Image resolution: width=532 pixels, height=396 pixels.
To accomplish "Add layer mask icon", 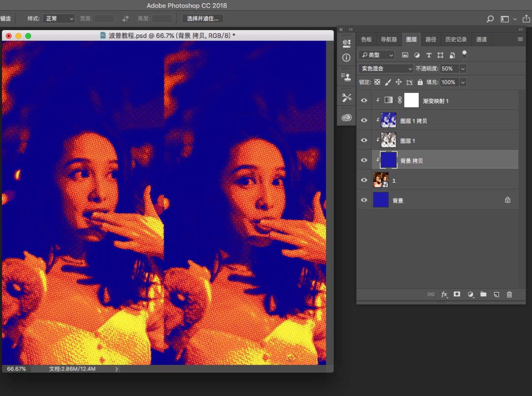I will 457,294.
